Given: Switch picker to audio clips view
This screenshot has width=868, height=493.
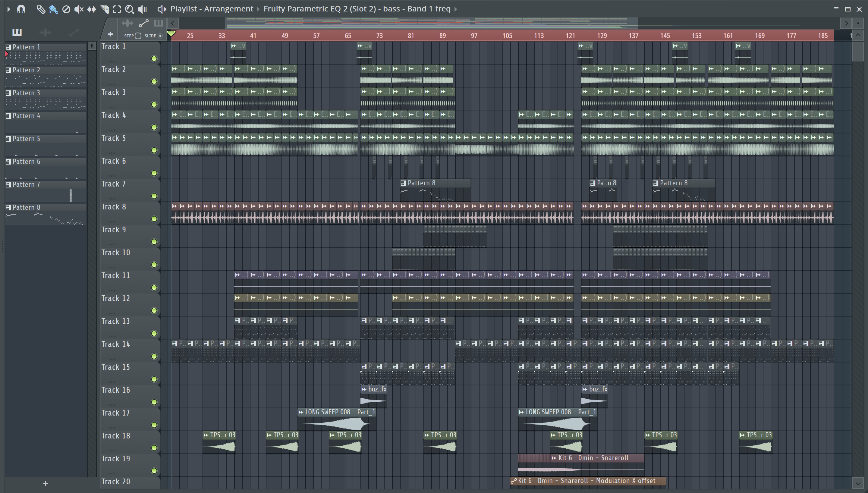Looking at the screenshot, I should click(x=46, y=33).
